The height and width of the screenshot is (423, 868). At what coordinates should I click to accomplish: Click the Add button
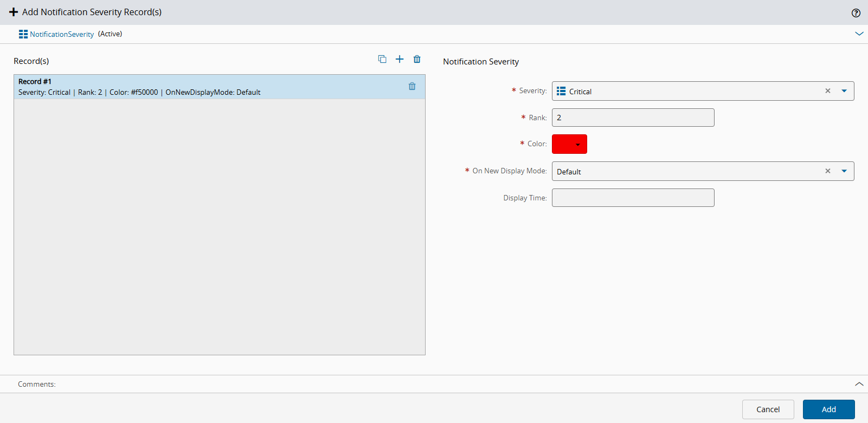pos(829,409)
